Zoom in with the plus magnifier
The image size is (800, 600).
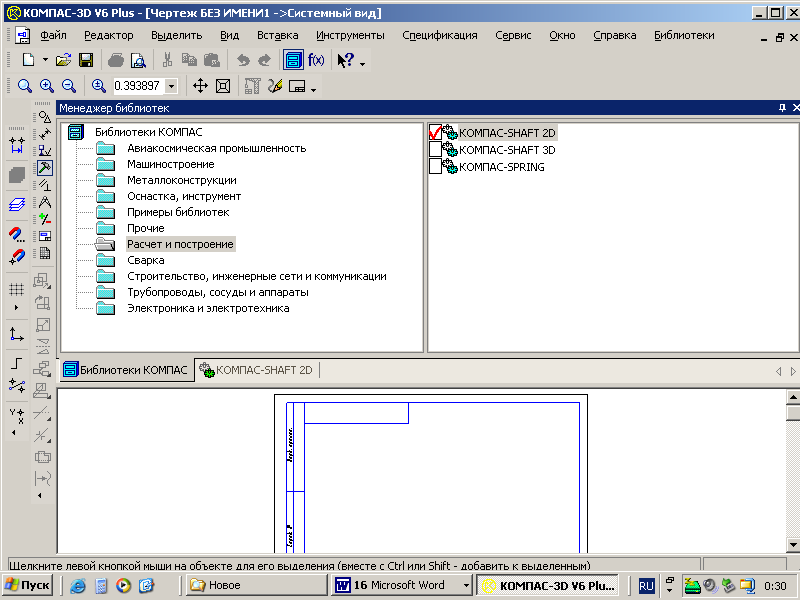(x=46, y=86)
